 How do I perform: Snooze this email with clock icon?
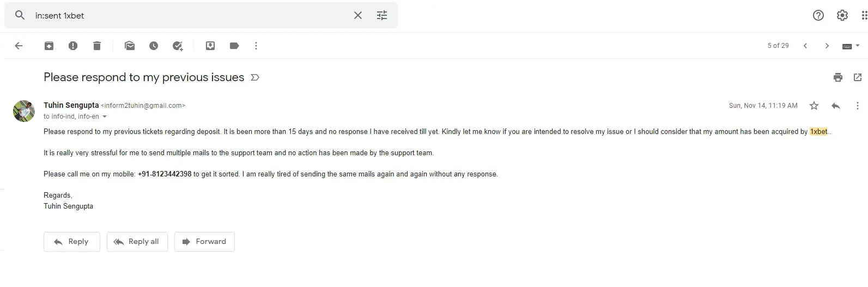pos(154,46)
